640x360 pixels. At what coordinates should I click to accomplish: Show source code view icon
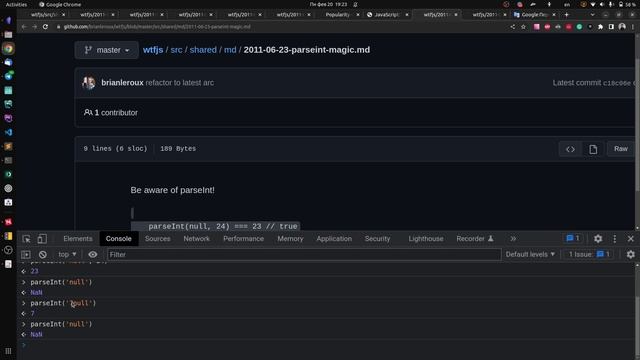[570, 149]
